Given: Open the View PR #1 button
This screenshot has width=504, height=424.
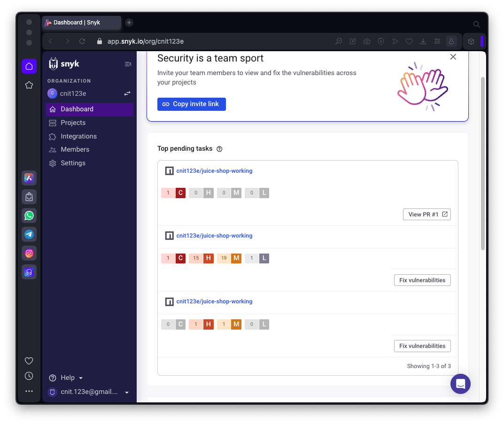Looking at the screenshot, I should click(x=427, y=215).
